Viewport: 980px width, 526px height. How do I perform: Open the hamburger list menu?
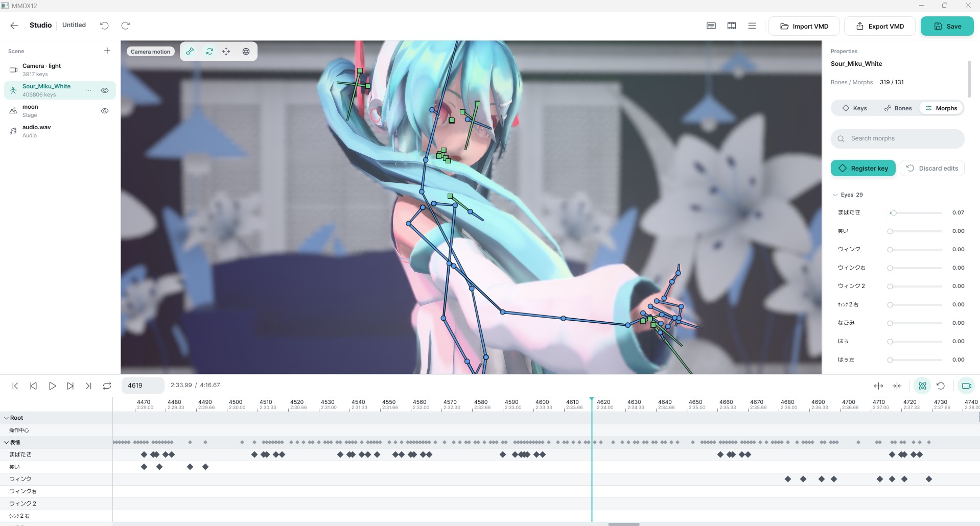(752, 26)
